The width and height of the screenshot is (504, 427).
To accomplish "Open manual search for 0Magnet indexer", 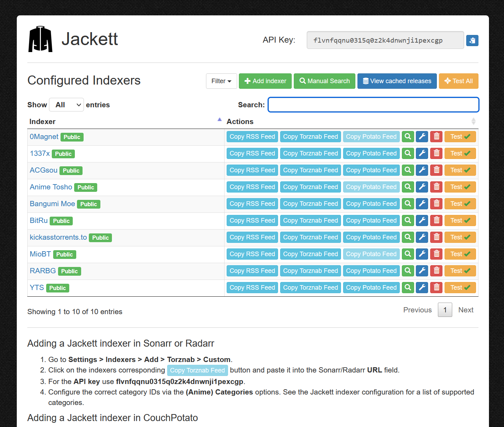I will click(408, 137).
